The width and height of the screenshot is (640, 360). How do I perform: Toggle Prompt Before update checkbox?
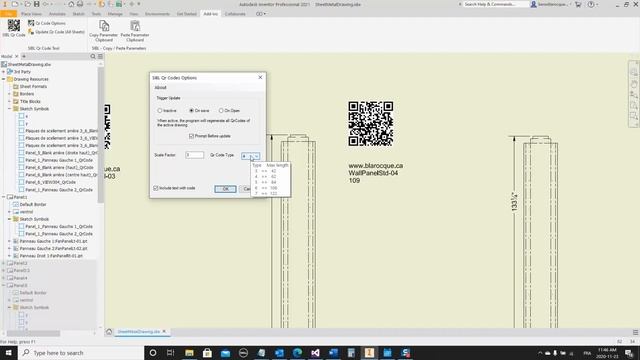191,136
